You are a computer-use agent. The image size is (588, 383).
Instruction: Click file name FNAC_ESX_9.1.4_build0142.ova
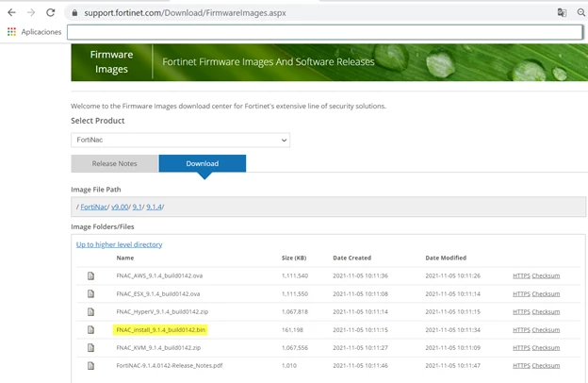(158, 293)
